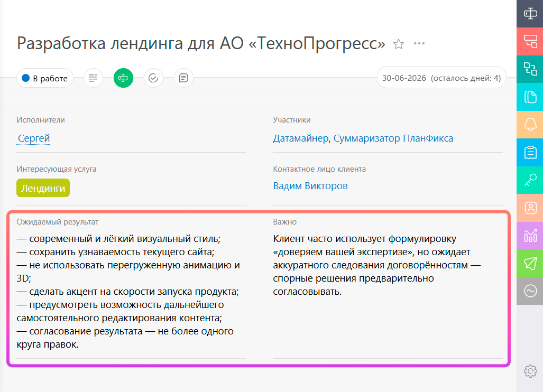543x392 pixels.
Task: Open notifications bell in sidebar
Action: tap(530, 125)
